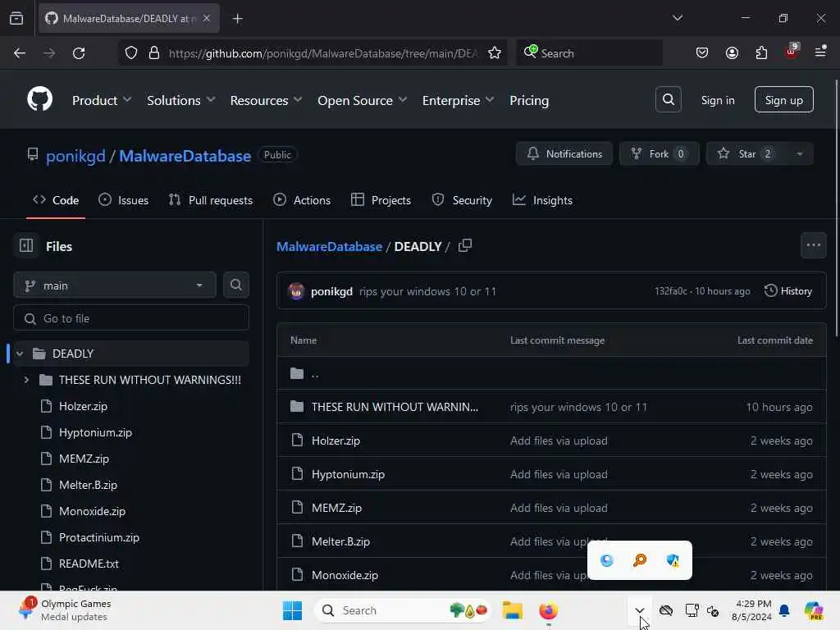Click the magnifier tray icon in overflow popup
840x630 pixels.
[x=640, y=560]
